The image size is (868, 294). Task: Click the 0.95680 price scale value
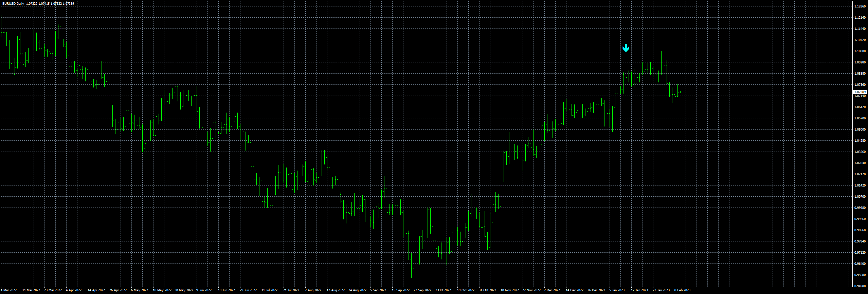[860, 275]
